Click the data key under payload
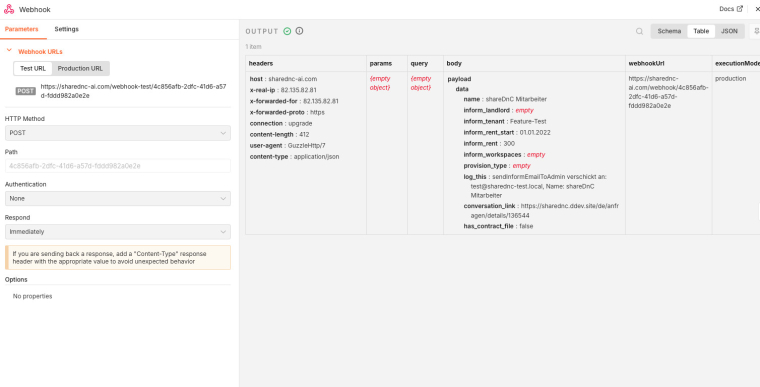The image size is (760, 387). (x=462, y=89)
